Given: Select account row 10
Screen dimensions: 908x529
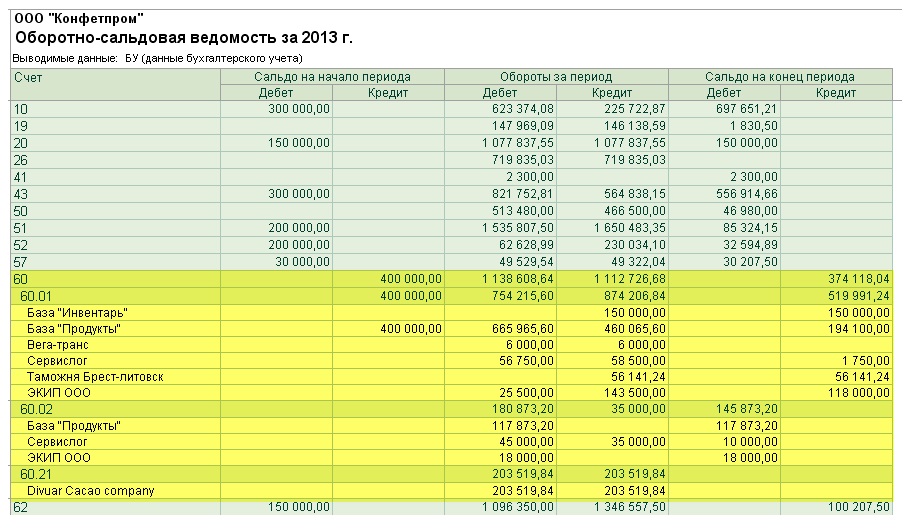Looking at the screenshot, I should click(452, 109).
